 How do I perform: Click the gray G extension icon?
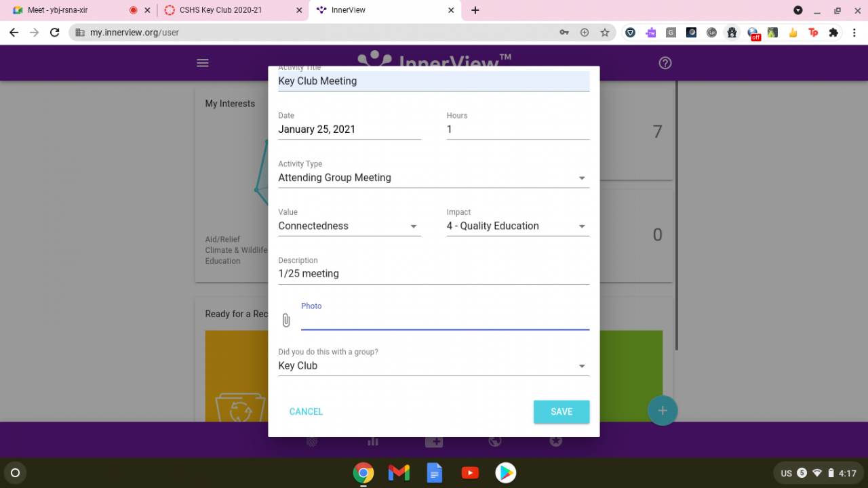pos(671,33)
